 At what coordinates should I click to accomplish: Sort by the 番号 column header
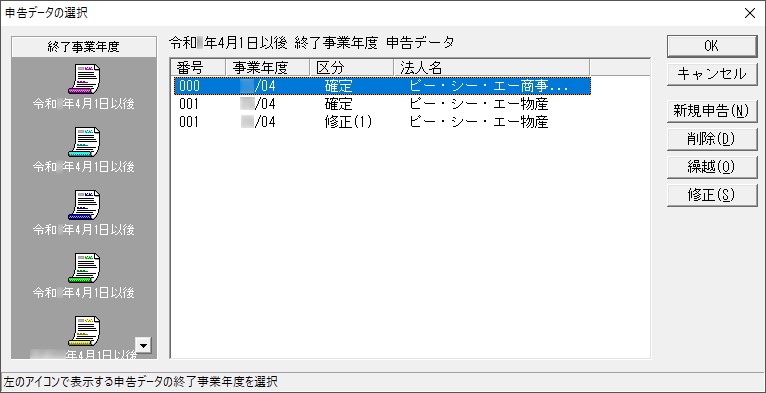(198, 67)
